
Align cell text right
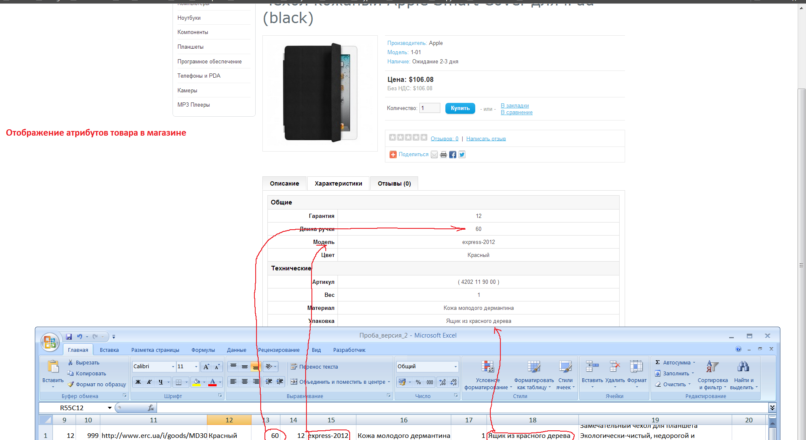point(255,382)
